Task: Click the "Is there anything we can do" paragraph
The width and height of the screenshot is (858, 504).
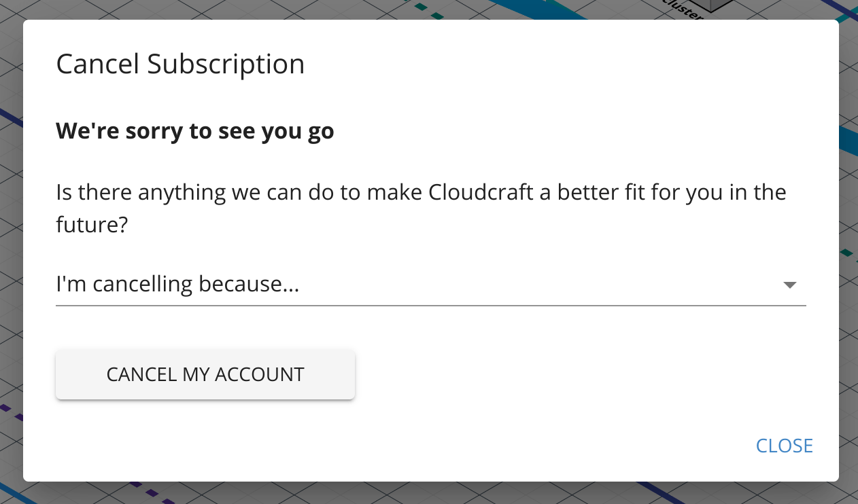Action: coord(421,209)
